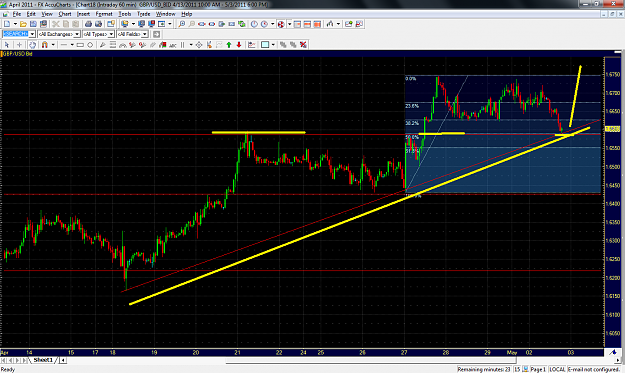Viewport: 625px width, 373px height.
Task: Click the red X delete drawings icon
Action: tap(303, 45)
